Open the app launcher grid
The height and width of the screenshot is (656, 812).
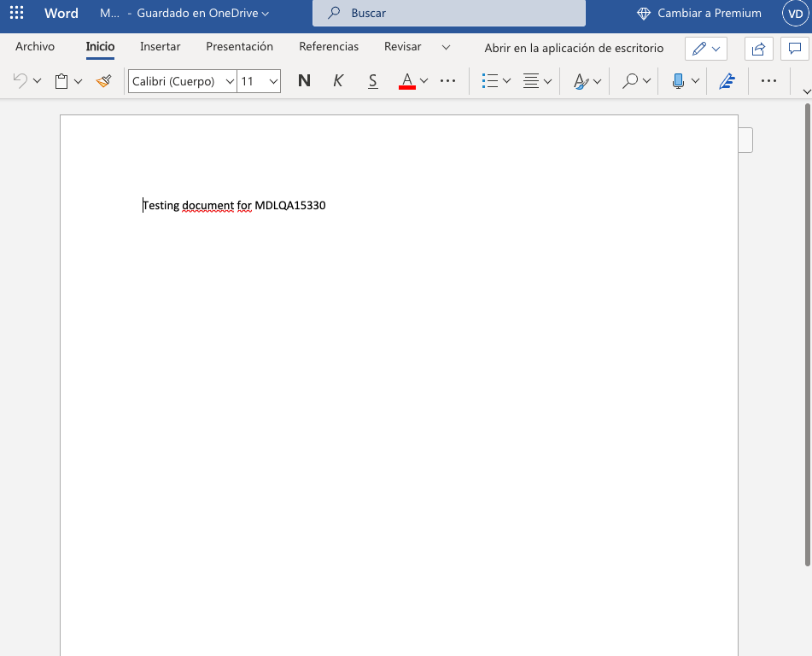(16, 13)
